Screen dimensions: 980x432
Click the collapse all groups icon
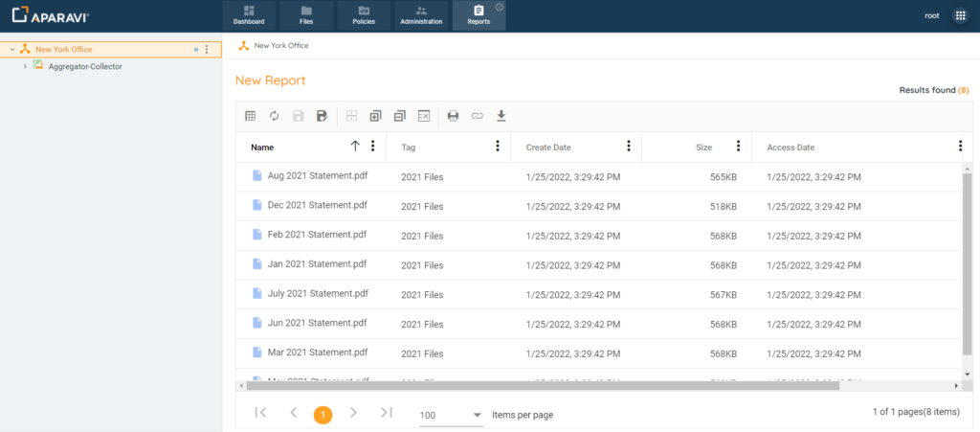click(399, 116)
